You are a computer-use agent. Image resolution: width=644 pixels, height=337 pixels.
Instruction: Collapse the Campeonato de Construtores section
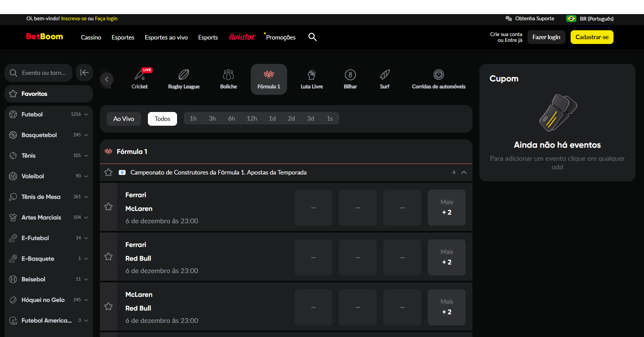click(464, 172)
